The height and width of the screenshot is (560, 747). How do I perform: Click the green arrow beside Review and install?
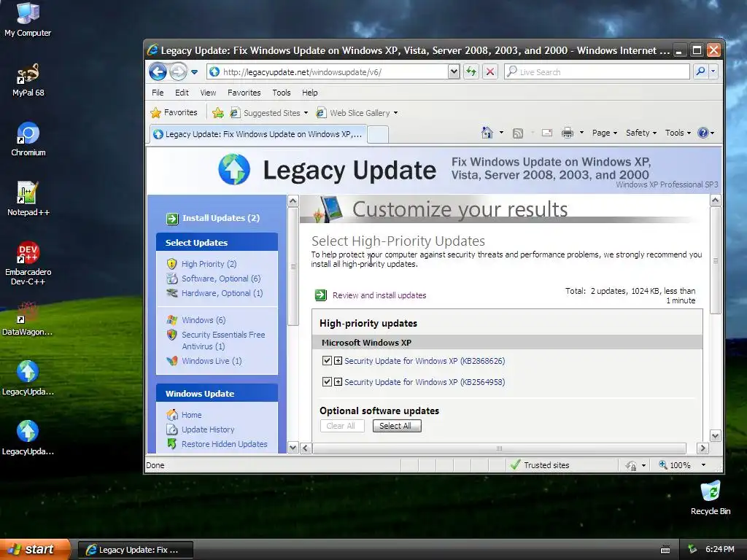click(321, 295)
